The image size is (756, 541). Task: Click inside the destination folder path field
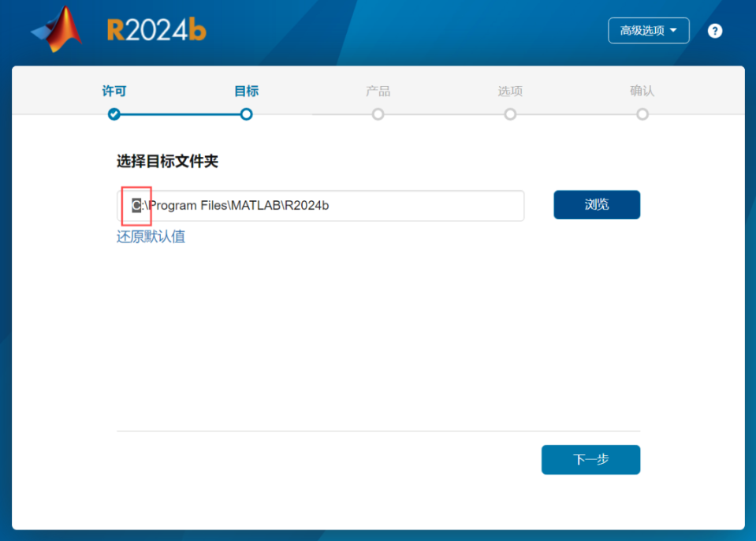[394, 206]
